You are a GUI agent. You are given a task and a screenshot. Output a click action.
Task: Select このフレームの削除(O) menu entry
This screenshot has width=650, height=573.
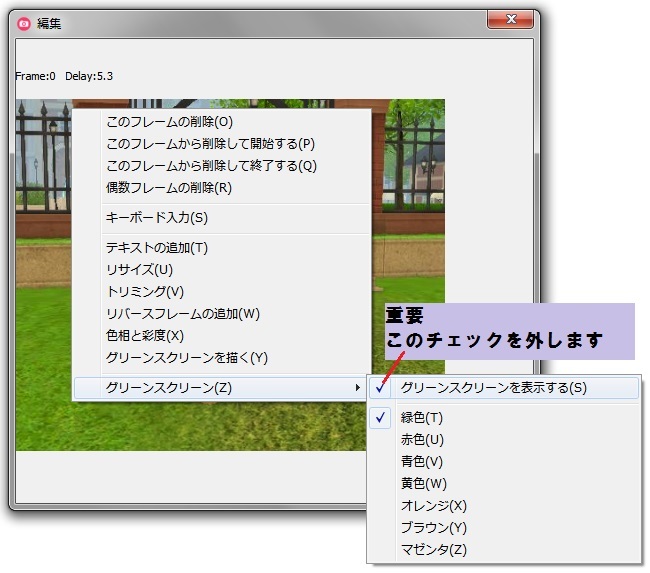[222, 122]
